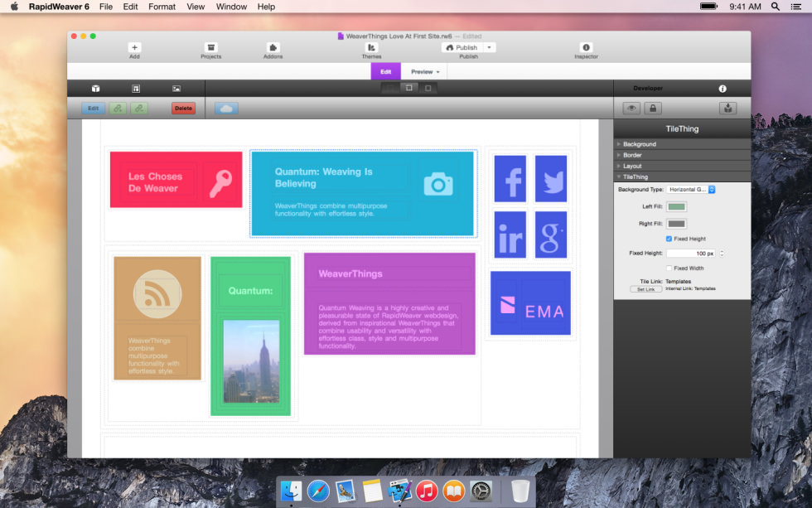Click the green add link button
The image size is (812, 508).
click(118, 109)
